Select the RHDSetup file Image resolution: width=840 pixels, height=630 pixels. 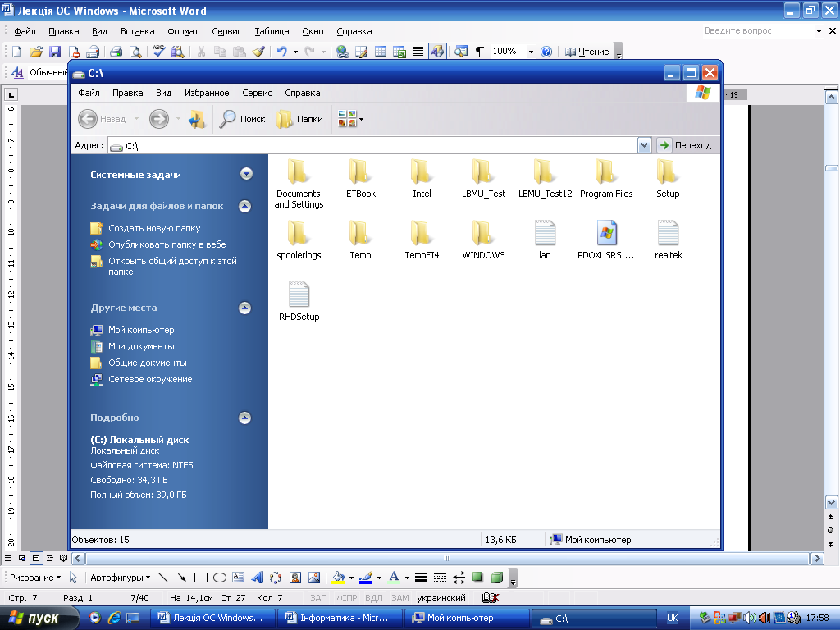[x=299, y=302]
